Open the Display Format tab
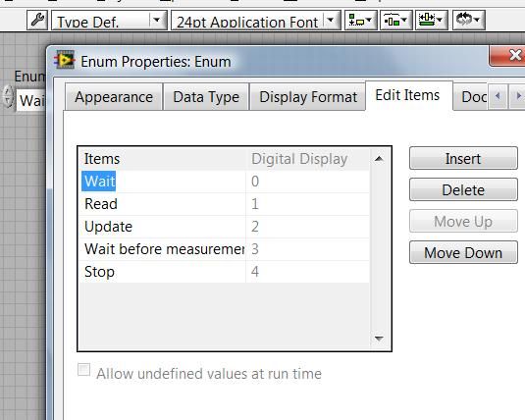 (308, 97)
